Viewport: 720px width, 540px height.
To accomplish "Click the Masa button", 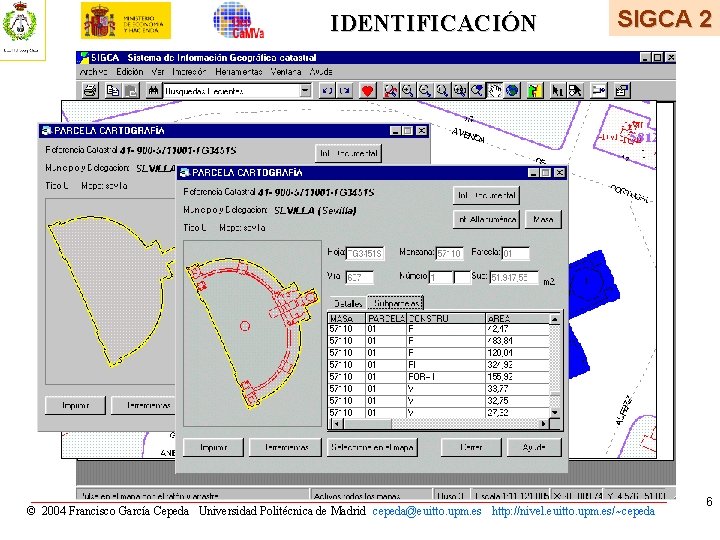I will point(543,219).
